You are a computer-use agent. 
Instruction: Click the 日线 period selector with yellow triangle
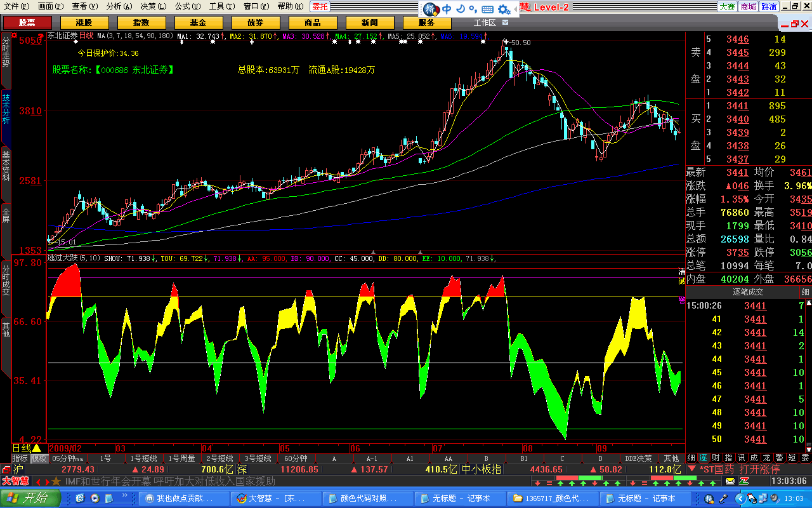pos(27,448)
